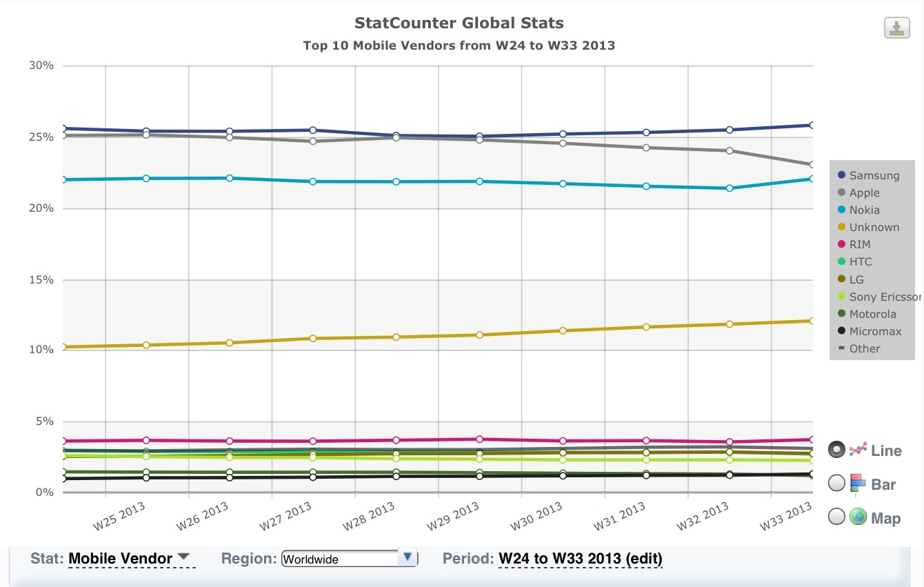Edit the W24 to W33 2013 period
Image resolution: width=924 pixels, height=587 pixels.
[x=580, y=558]
